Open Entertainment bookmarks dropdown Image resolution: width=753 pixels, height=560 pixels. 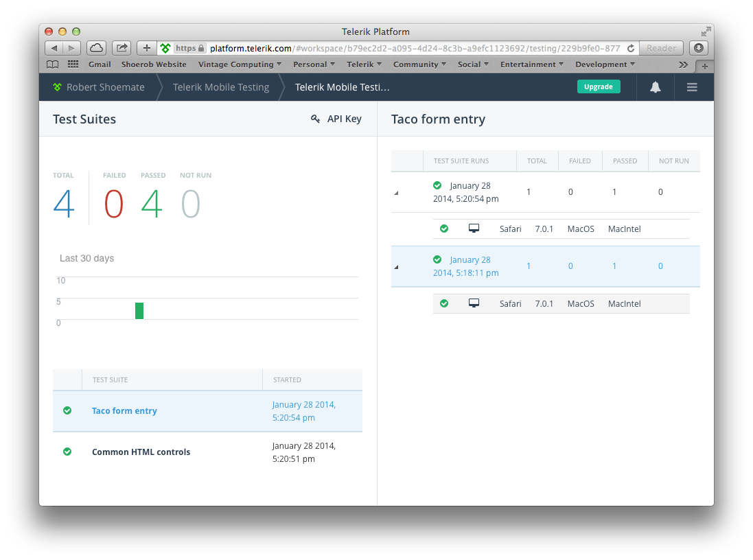(531, 65)
